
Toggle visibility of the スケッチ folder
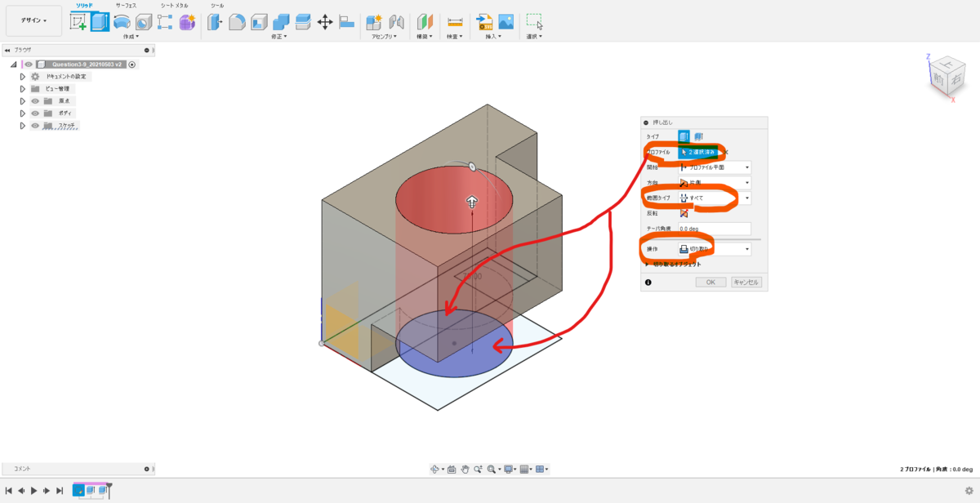35,126
